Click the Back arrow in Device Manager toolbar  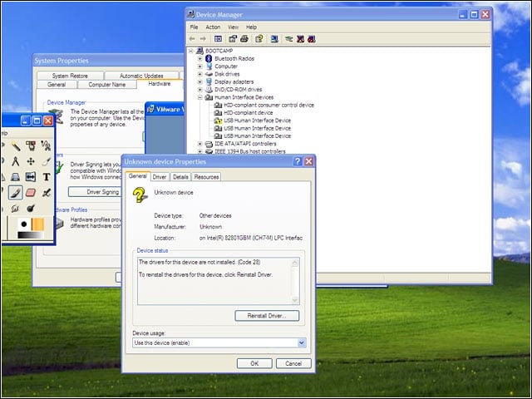[192, 39]
